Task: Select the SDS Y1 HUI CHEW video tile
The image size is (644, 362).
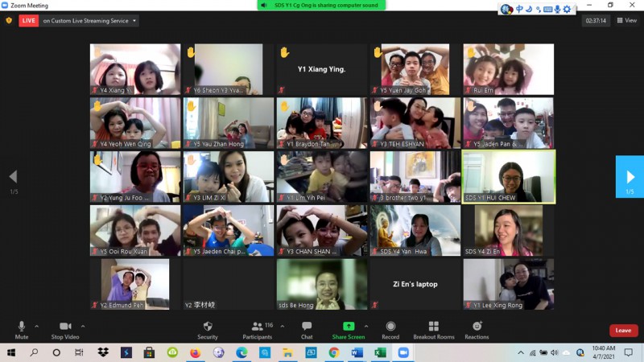Action: [x=508, y=176]
